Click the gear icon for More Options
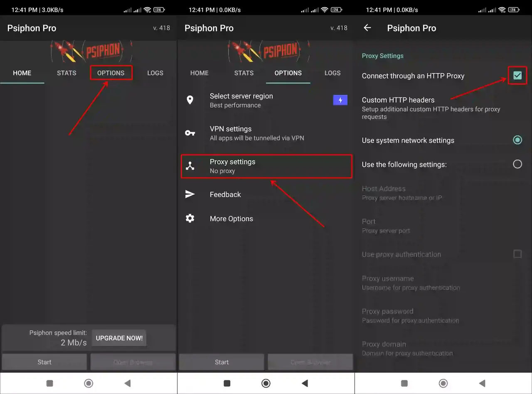 pos(190,218)
